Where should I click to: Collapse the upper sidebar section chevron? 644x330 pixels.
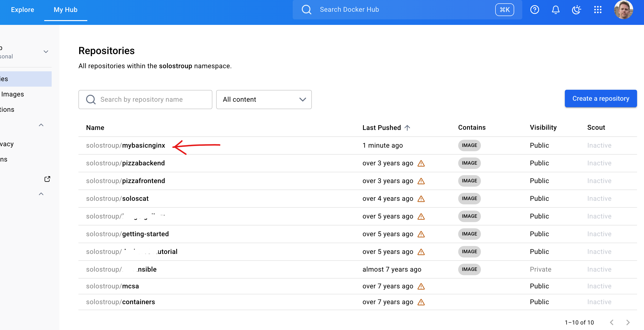(x=41, y=125)
